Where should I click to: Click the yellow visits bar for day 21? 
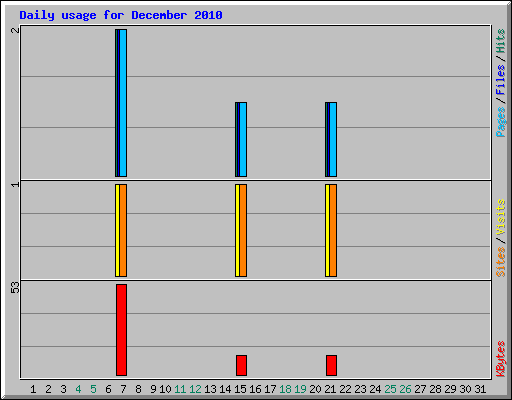pyautogui.click(x=327, y=230)
